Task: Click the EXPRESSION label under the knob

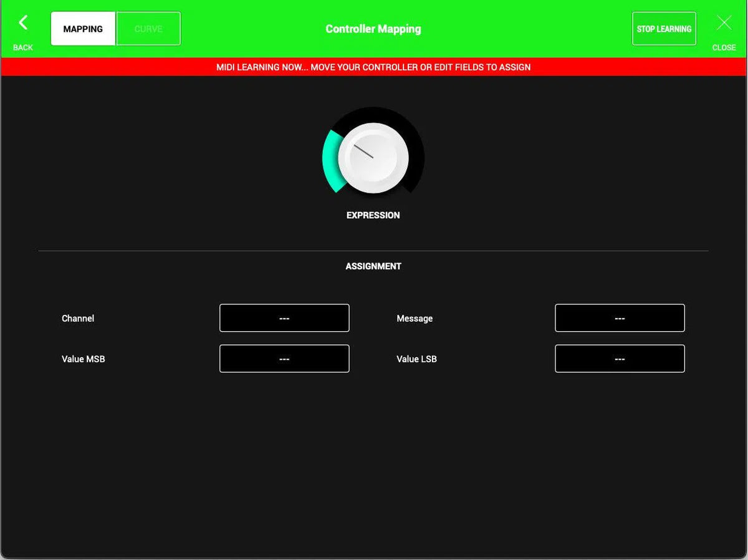Action: pyautogui.click(x=373, y=215)
